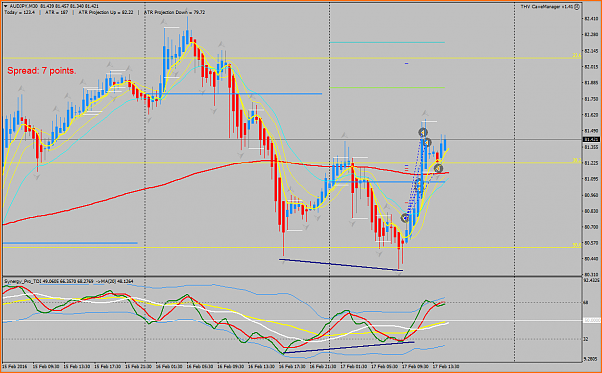Click the 32 level on the TDI scale
The image size is (602, 373).
click(x=586, y=339)
